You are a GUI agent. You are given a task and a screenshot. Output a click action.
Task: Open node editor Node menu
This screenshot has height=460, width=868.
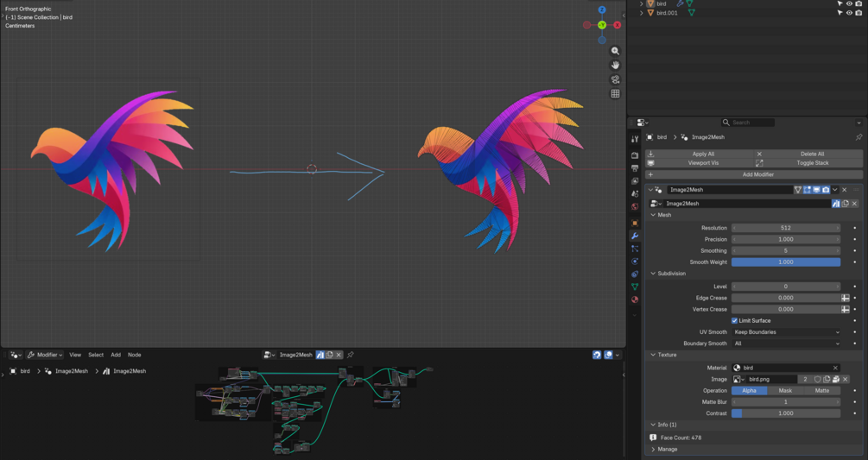point(135,355)
